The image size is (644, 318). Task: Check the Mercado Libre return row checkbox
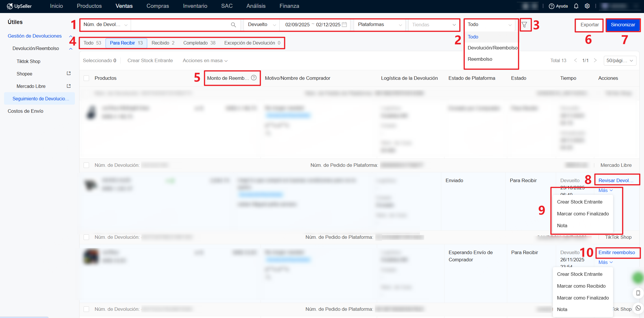(x=86, y=165)
